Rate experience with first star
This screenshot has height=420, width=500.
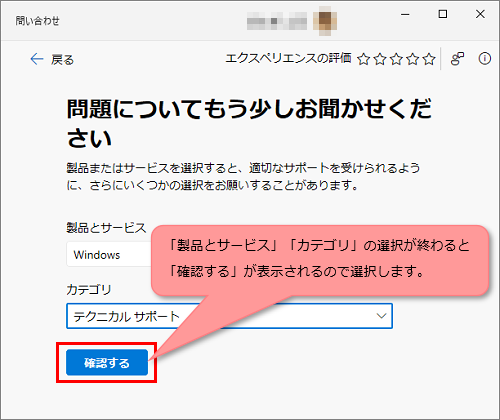364,59
